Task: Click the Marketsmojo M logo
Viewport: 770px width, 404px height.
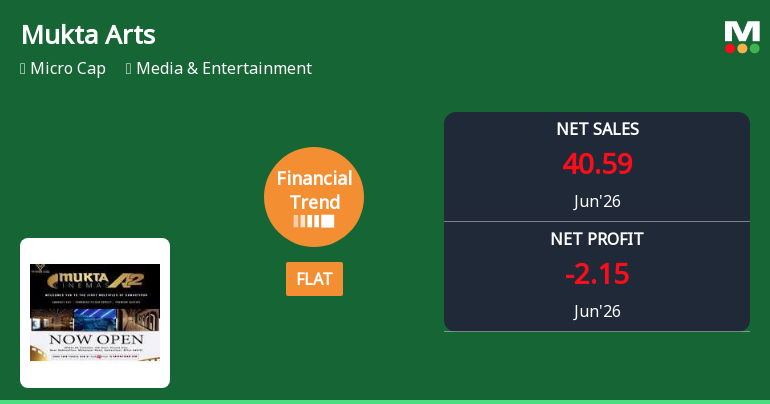Action: pos(742,37)
